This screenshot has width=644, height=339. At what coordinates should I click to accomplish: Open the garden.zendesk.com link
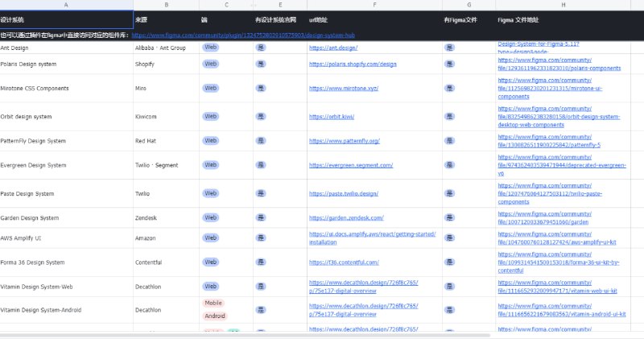tap(346, 217)
